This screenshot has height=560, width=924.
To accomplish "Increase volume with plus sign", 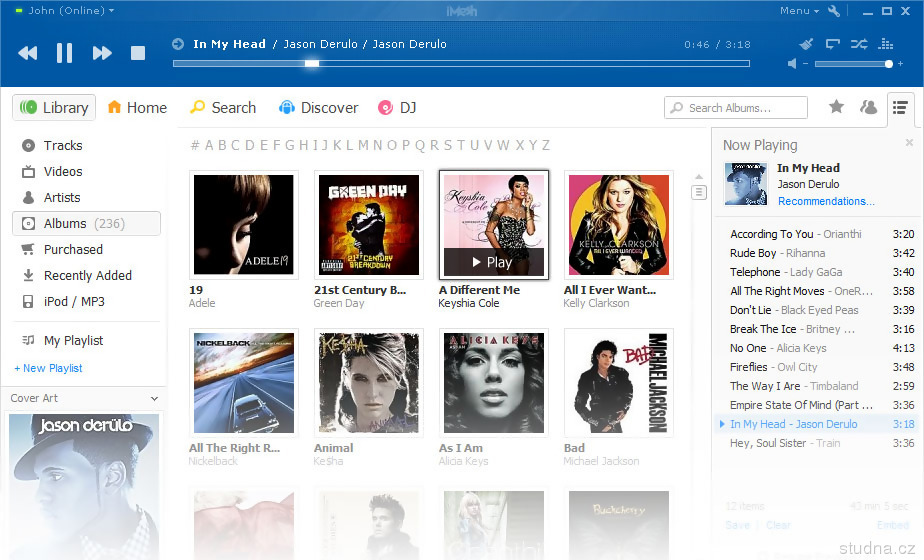I will pyautogui.click(x=900, y=64).
